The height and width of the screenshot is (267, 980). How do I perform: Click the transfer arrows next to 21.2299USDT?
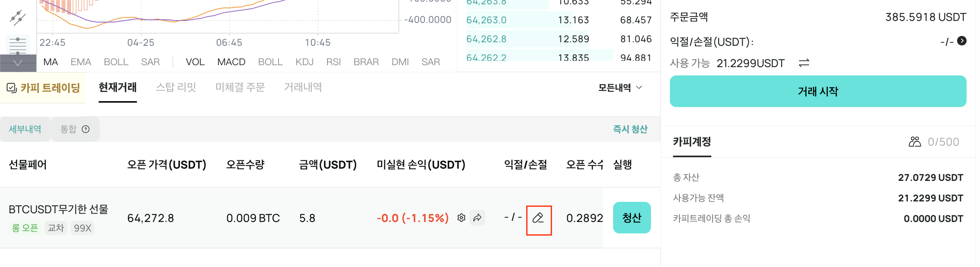tap(804, 63)
